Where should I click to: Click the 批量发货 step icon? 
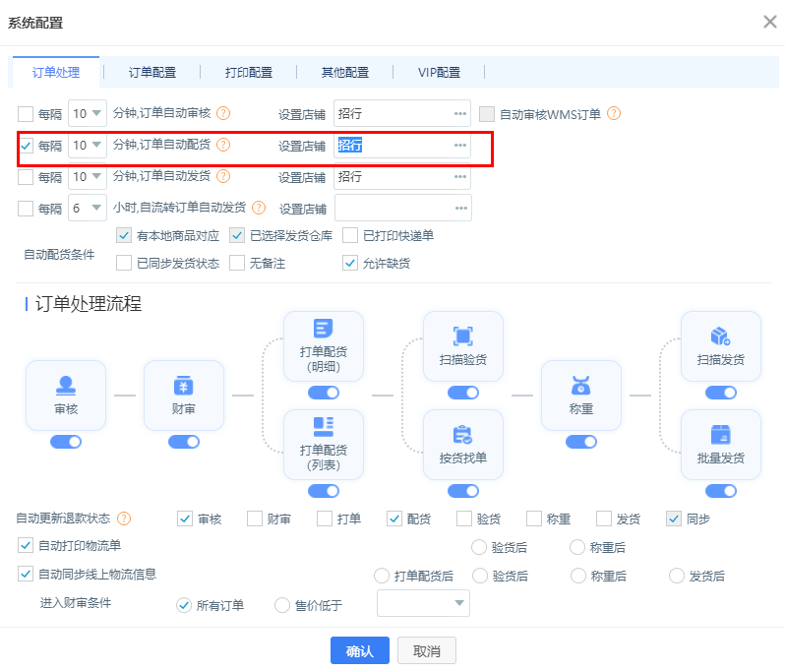click(x=721, y=435)
